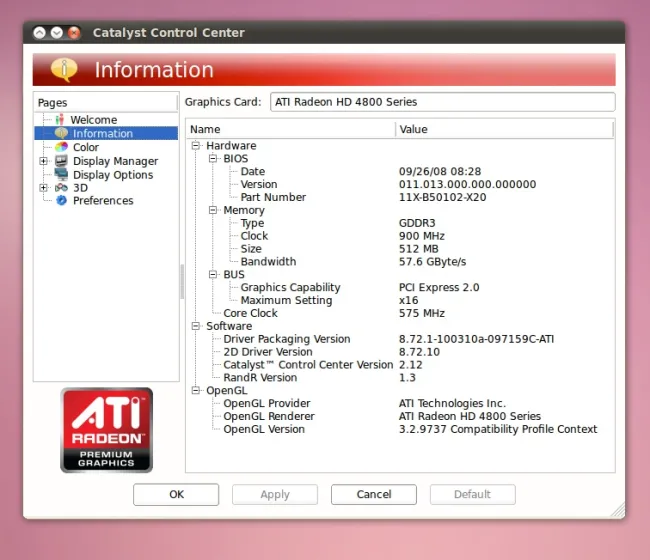This screenshot has height=560, width=650.
Task: Collapse the Software section
Action: [x=196, y=326]
